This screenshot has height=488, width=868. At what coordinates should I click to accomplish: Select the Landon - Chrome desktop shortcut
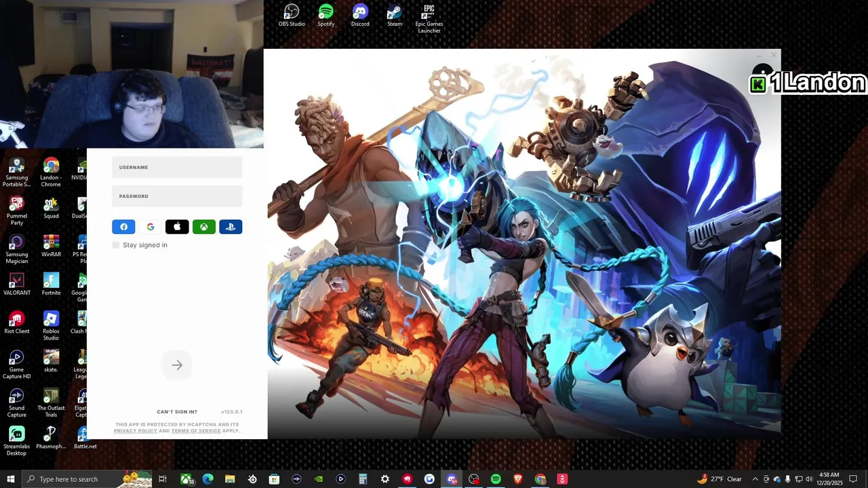coord(51,174)
